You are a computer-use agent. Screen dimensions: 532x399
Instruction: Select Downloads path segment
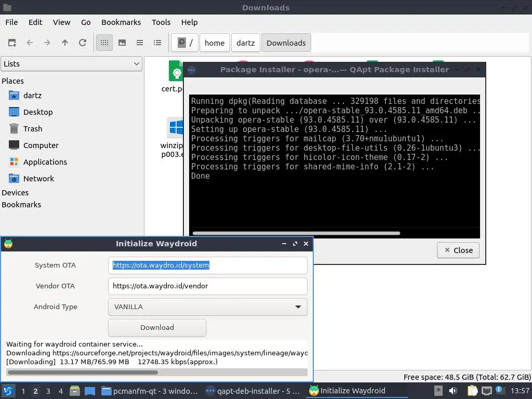coord(286,43)
